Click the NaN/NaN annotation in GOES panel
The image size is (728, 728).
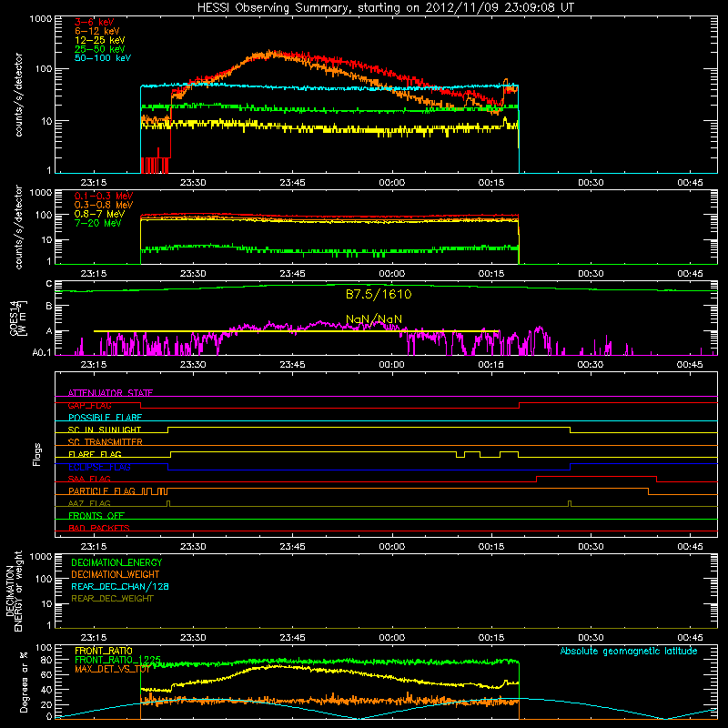click(x=374, y=319)
